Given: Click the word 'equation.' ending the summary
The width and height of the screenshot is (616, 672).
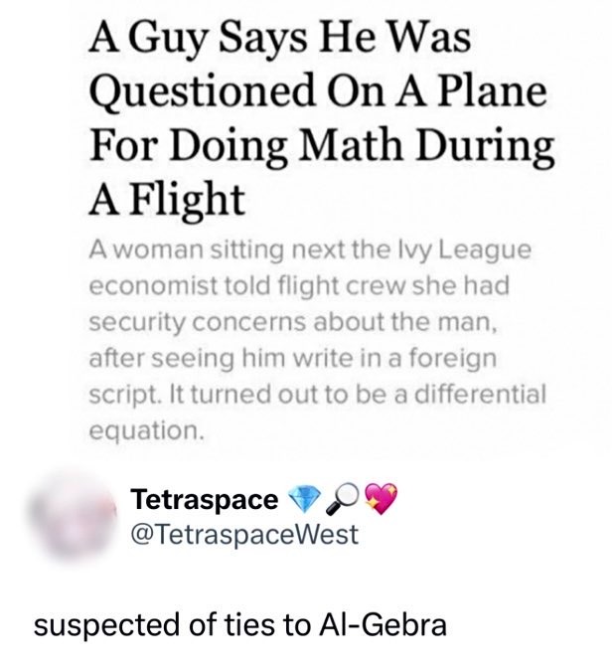Looking at the screenshot, I should pos(146,430).
